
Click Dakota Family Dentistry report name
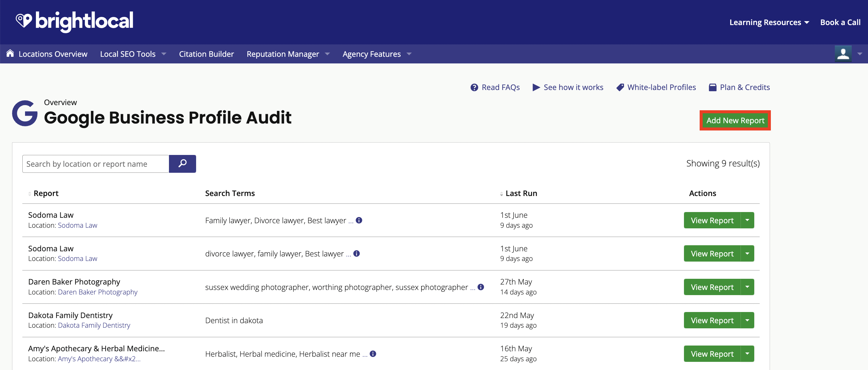[x=70, y=315]
